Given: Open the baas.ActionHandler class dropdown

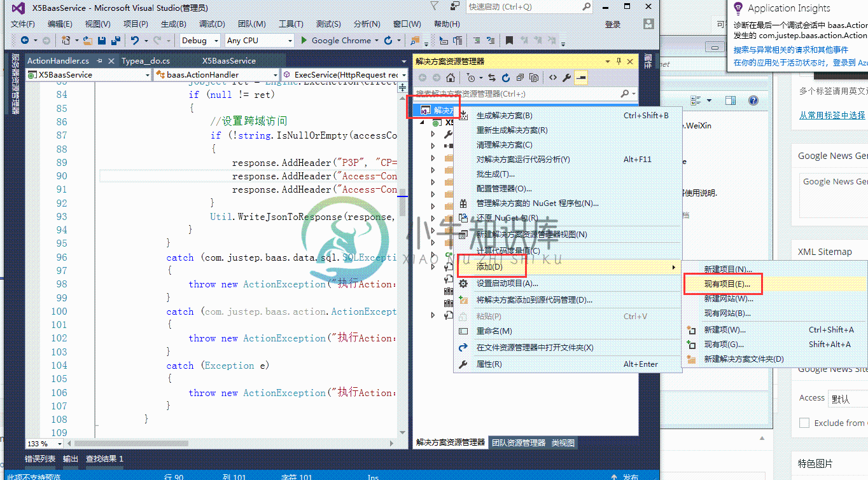Looking at the screenshot, I should pos(217,74).
